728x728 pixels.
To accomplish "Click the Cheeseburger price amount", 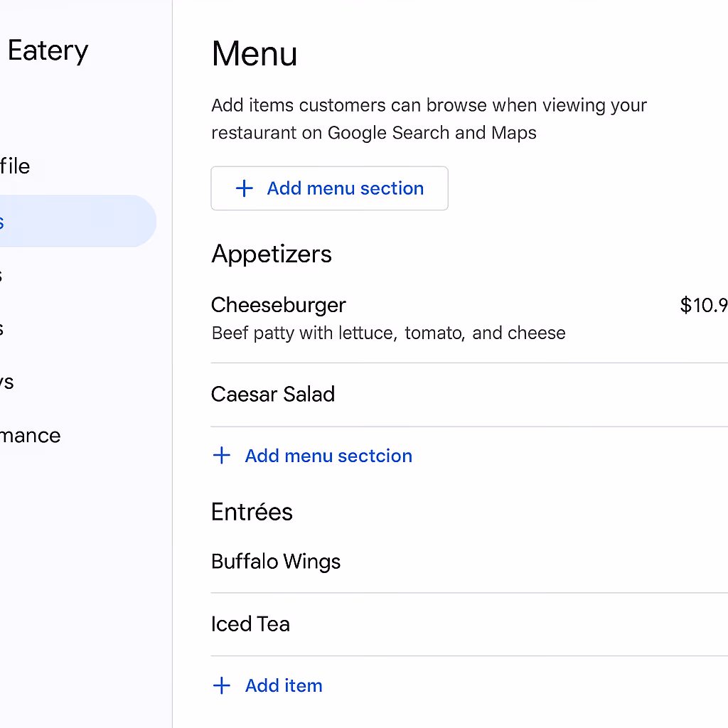I will [704, 305].
